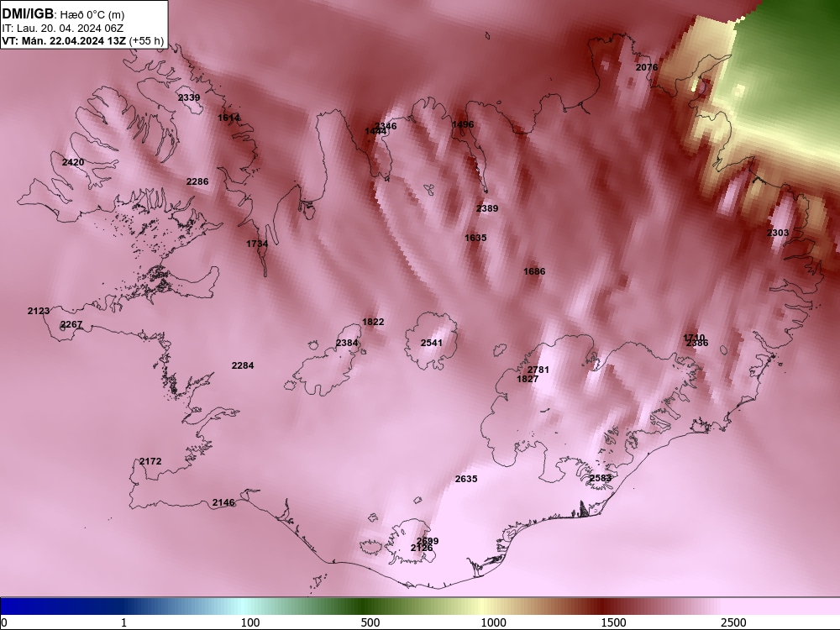Click the color scale label 0
Screen dimensions: 840x630
pyautogui.click(x=4, y=622)
